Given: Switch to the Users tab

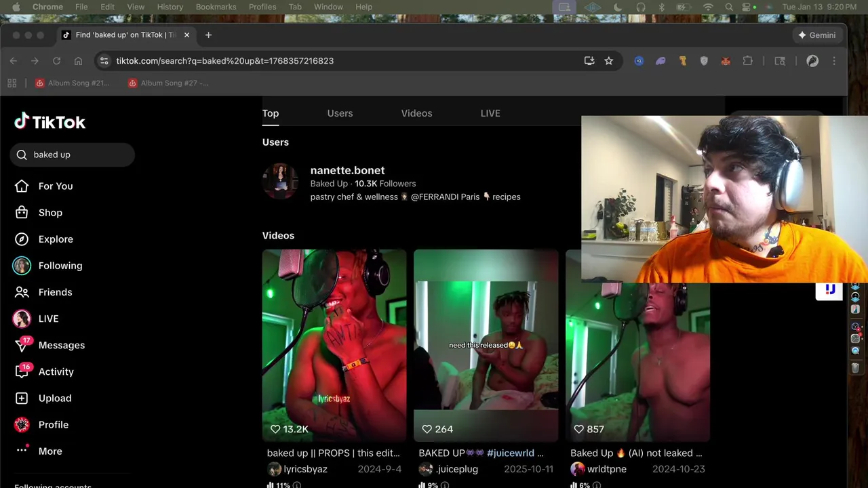Looking at the screenshot, I should click(x=340, y=113).
